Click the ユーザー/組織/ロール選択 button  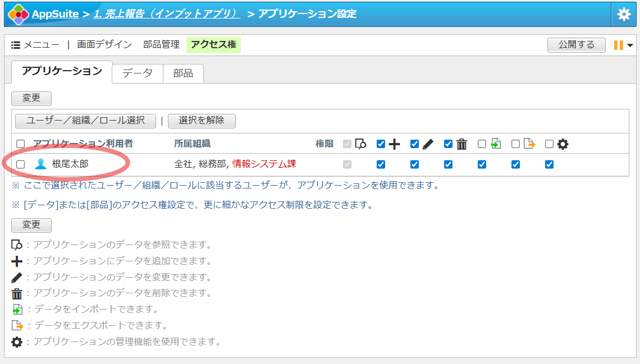coord(85,120)
